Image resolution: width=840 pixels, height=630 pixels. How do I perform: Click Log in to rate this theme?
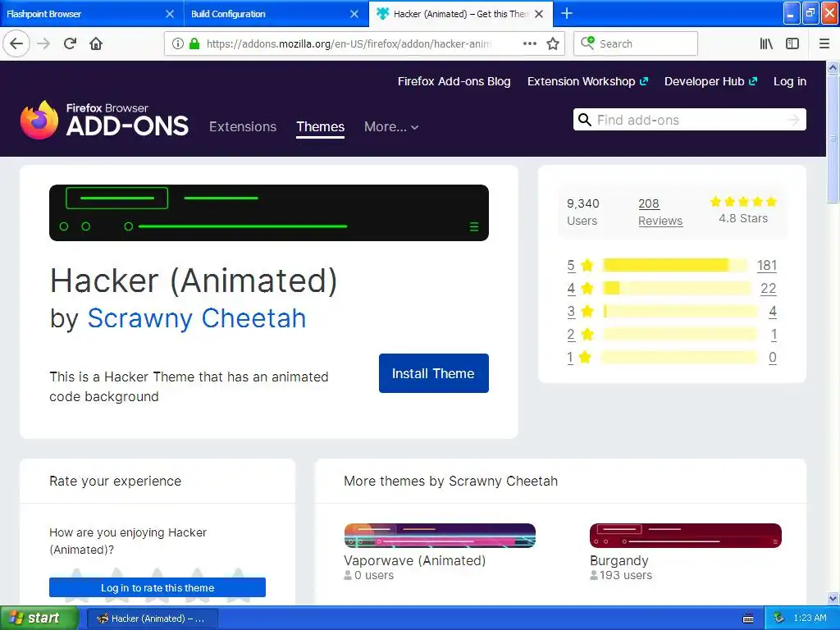(x=157, y=587)
